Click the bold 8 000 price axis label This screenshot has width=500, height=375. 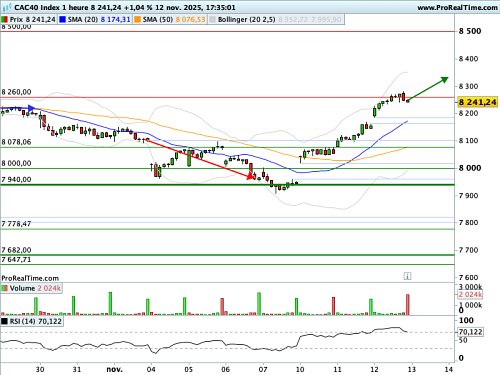pos(470,168)
